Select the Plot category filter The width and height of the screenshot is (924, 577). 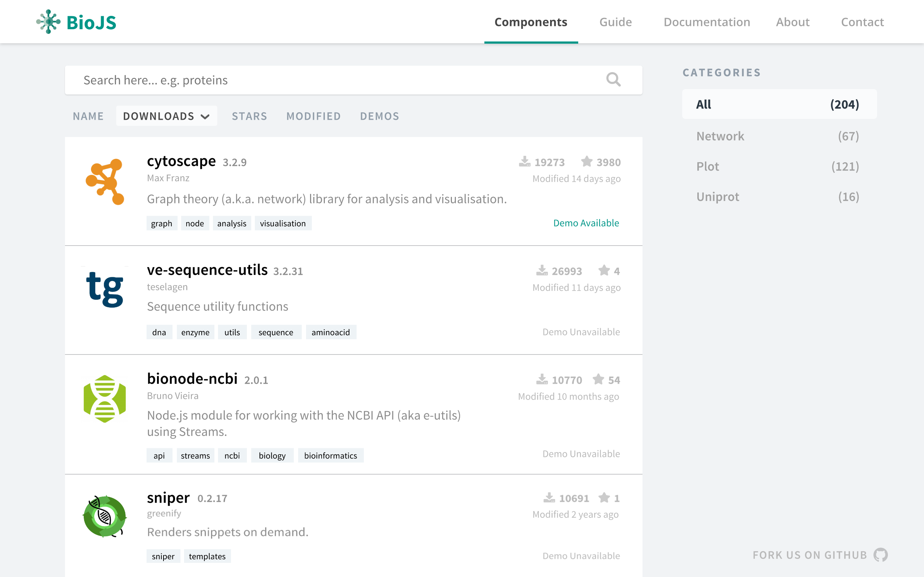707,166
